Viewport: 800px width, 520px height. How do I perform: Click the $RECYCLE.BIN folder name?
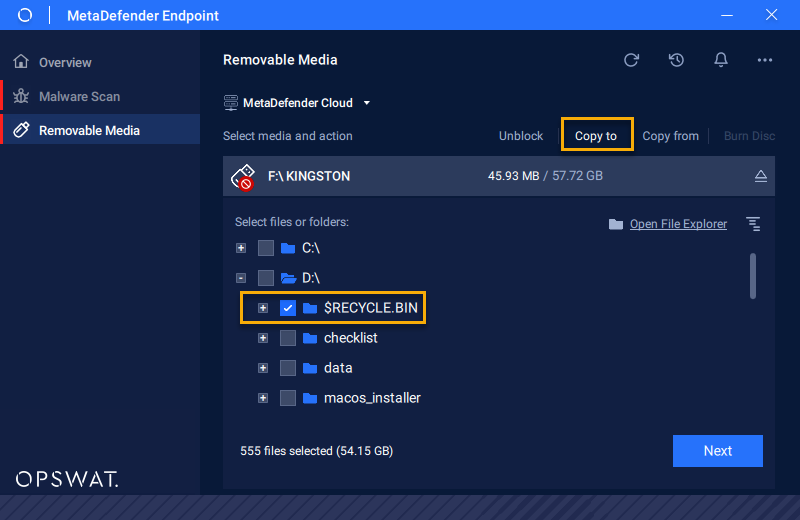[371, 308]
